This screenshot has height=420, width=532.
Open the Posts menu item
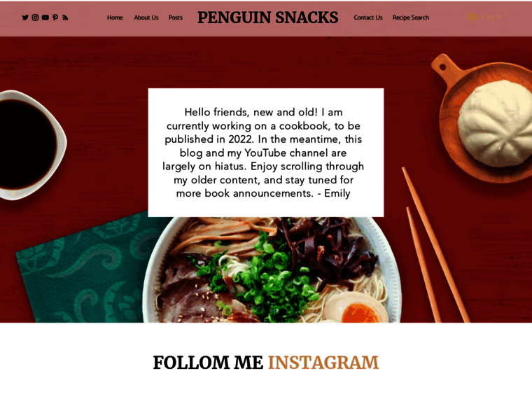[176, 17]
